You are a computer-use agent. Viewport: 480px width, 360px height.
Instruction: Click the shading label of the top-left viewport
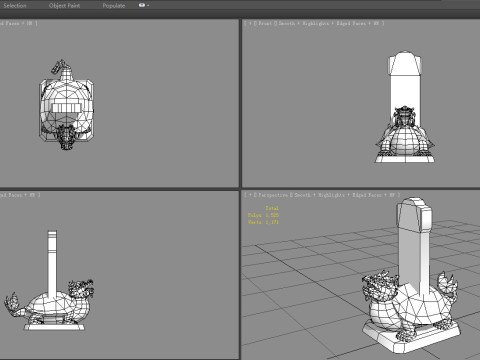(18, 23)
